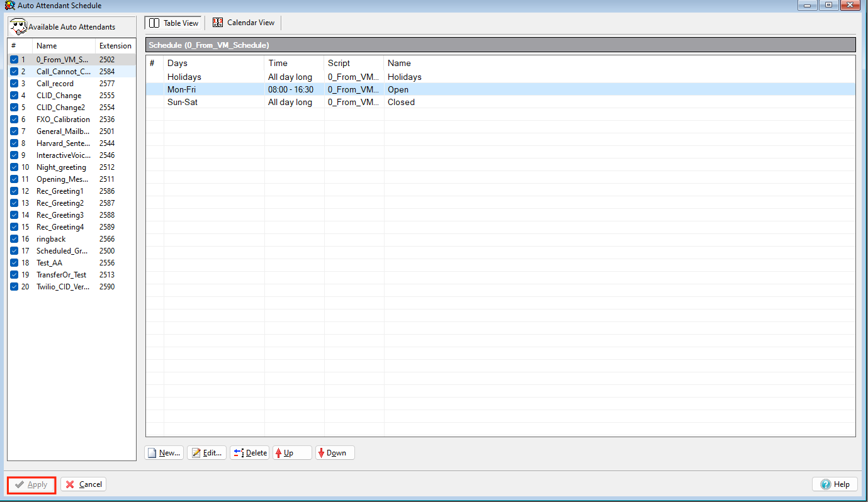The height and width of the screenshot is (502, 868).
Task: Toggle checkbox for Twilio_CID_Ver...
Action: [x=14, y=287]
